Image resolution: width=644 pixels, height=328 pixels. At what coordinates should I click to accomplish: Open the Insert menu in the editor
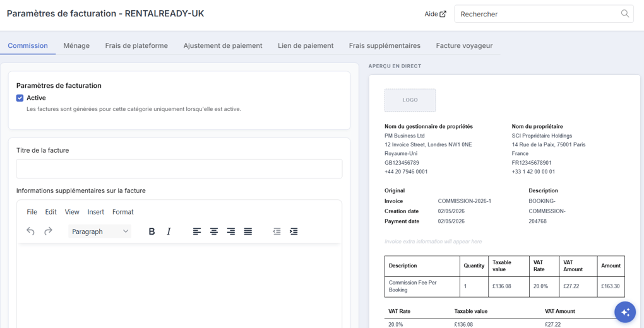tap(96, 212)
